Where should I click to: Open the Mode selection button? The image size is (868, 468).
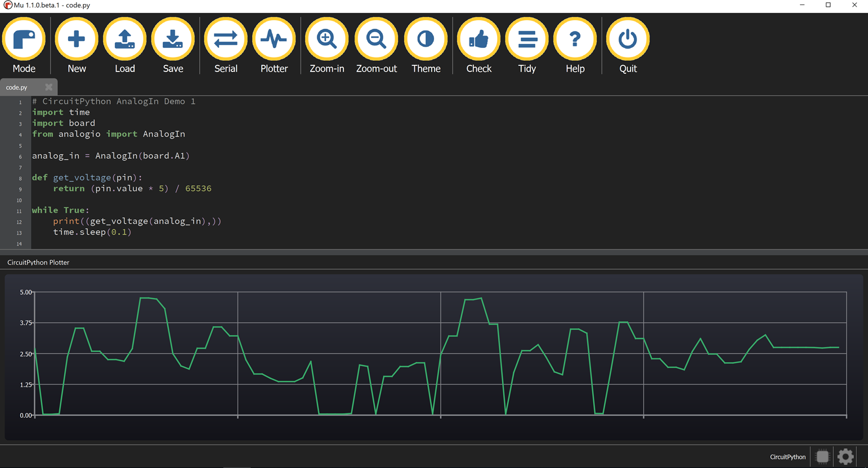[24, 39]
